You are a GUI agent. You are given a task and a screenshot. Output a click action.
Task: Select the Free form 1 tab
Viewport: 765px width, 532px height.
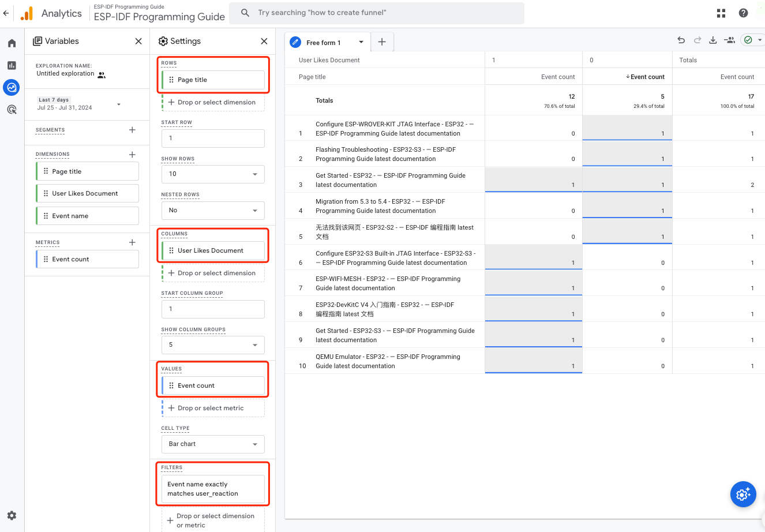[324, 43]
